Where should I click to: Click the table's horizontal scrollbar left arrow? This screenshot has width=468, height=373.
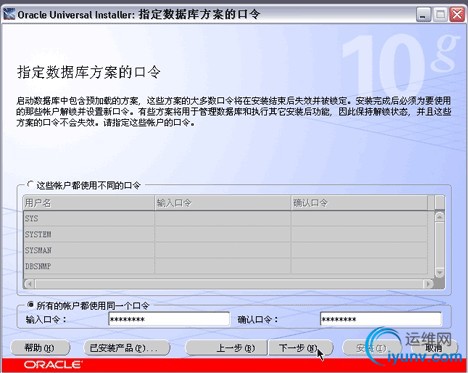point(29,284)
